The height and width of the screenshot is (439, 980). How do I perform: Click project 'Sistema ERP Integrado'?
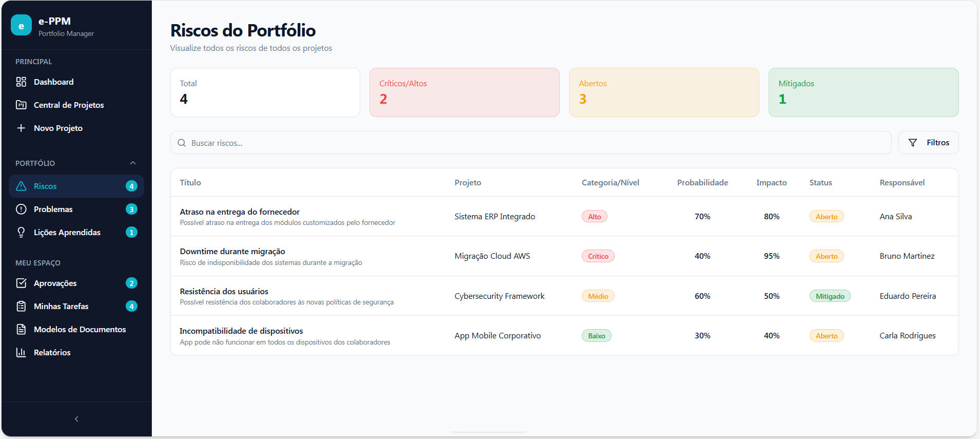click(495, 216)
